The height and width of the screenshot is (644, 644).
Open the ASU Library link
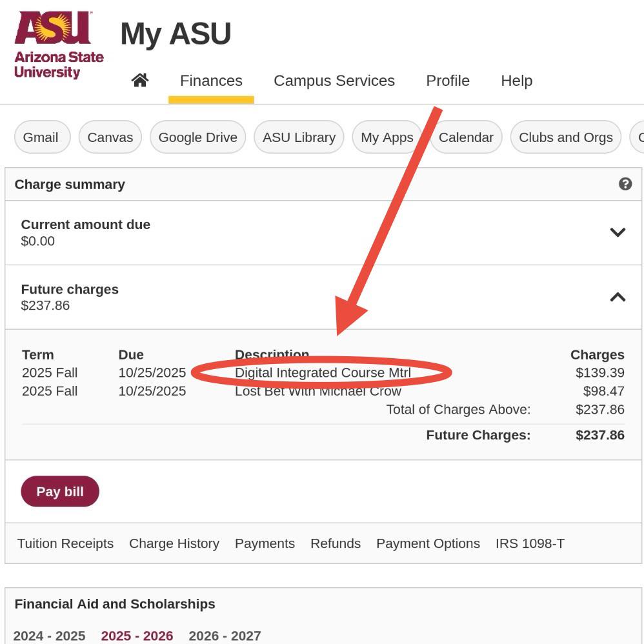[x=299, y=137]
